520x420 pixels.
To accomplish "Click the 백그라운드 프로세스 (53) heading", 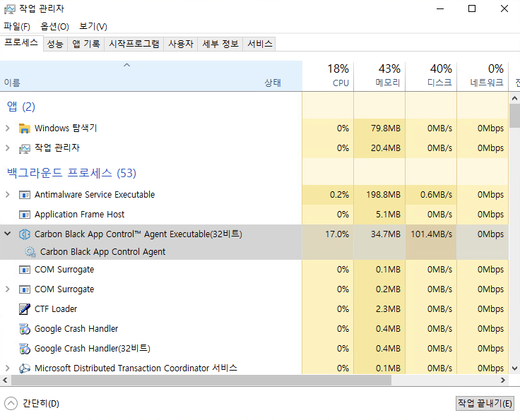I will click(x=71, y=173).
